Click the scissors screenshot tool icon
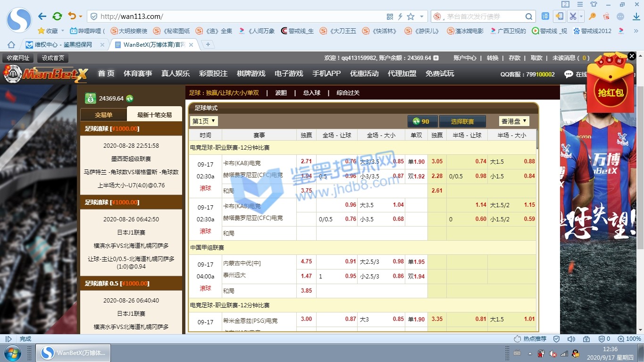 [573, 17]
